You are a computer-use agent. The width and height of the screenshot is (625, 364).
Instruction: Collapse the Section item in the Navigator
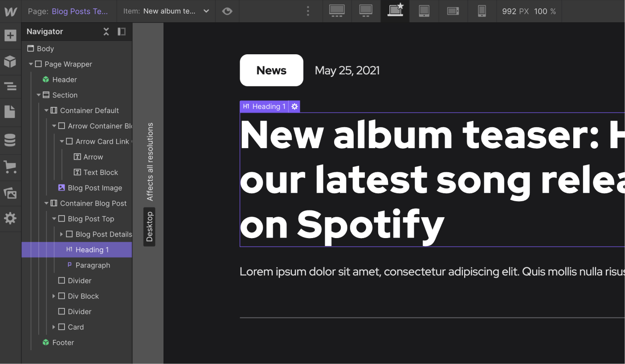pyautogui.click(x=39, y=95)
